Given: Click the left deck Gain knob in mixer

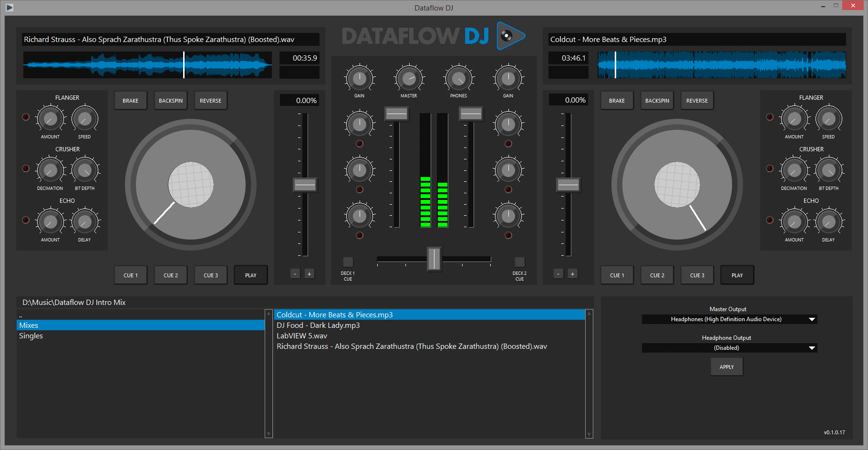Looking at the screenshot, I should tap(359, 79).
